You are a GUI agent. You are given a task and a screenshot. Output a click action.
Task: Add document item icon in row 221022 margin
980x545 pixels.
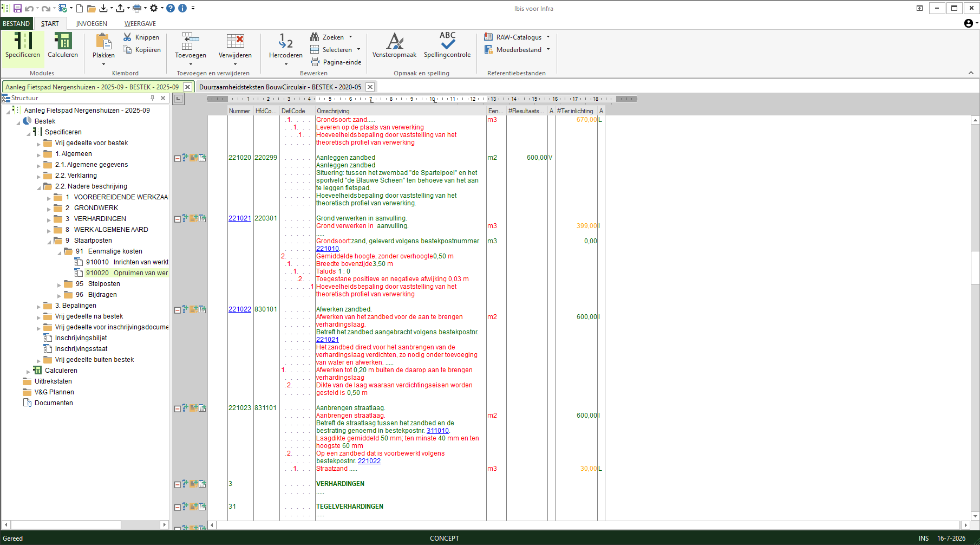point(202,309)
